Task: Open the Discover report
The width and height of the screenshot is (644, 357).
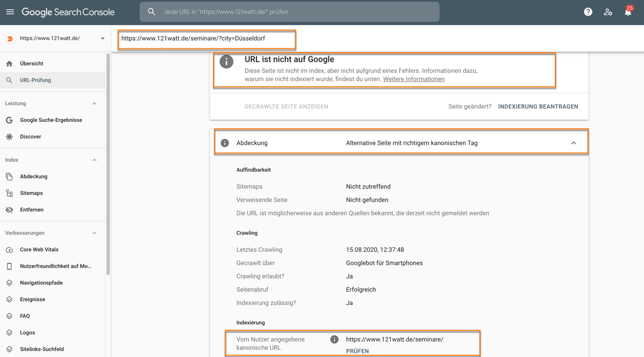Action: coord(53,137)
